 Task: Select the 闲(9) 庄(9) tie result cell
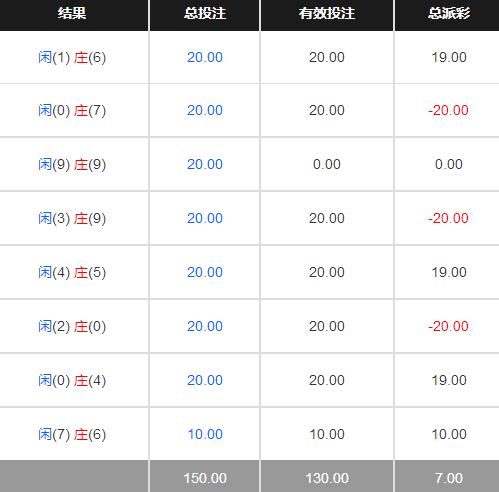(x=74, y=164)
